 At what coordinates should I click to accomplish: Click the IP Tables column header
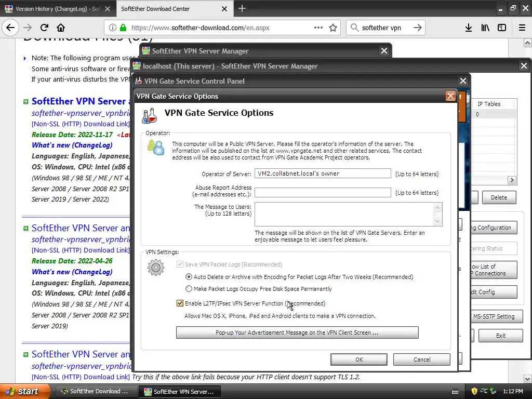pos(494,104)
